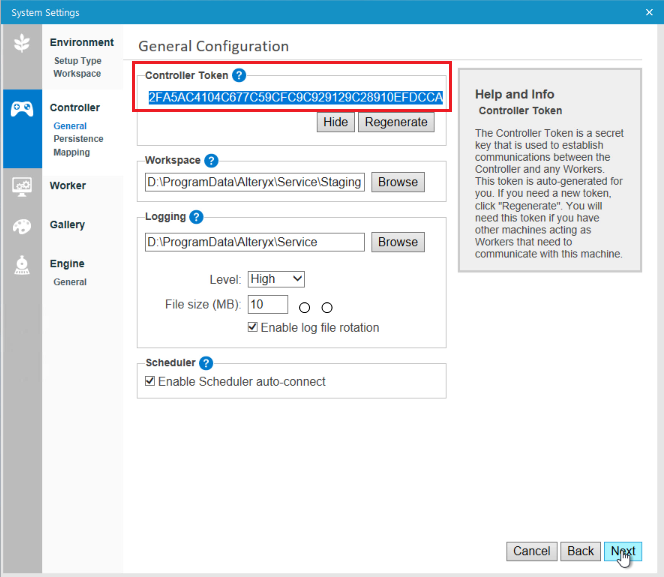Viewport: 664px width, 577px height.
Task: Select the first radio button beside File size
Action: coord(304,308)
